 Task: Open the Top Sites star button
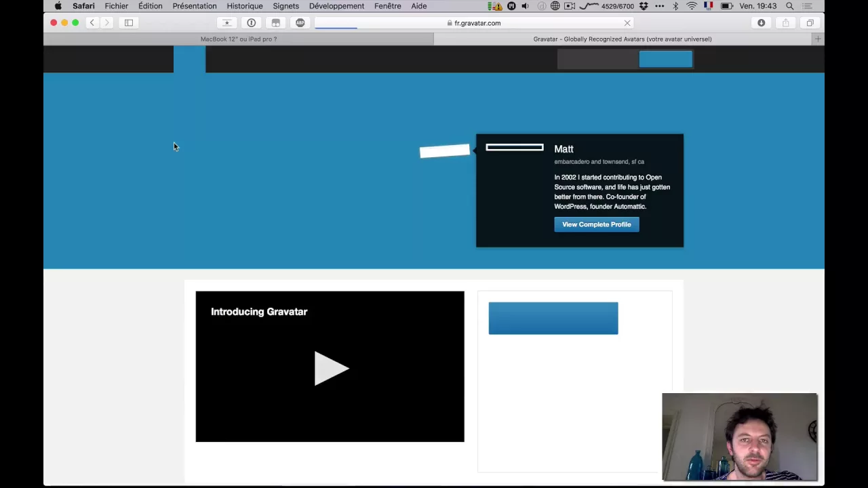pyautogui.click(x=227, y=23)
